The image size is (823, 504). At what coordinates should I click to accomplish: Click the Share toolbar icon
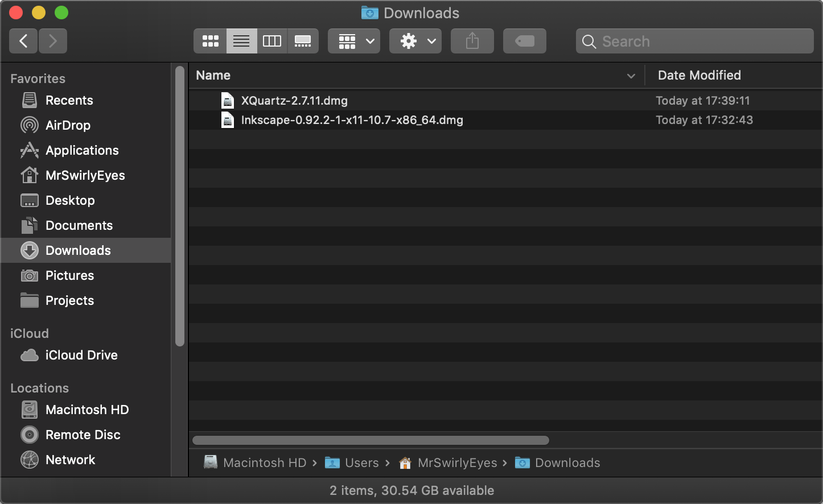tap(472, 41)
